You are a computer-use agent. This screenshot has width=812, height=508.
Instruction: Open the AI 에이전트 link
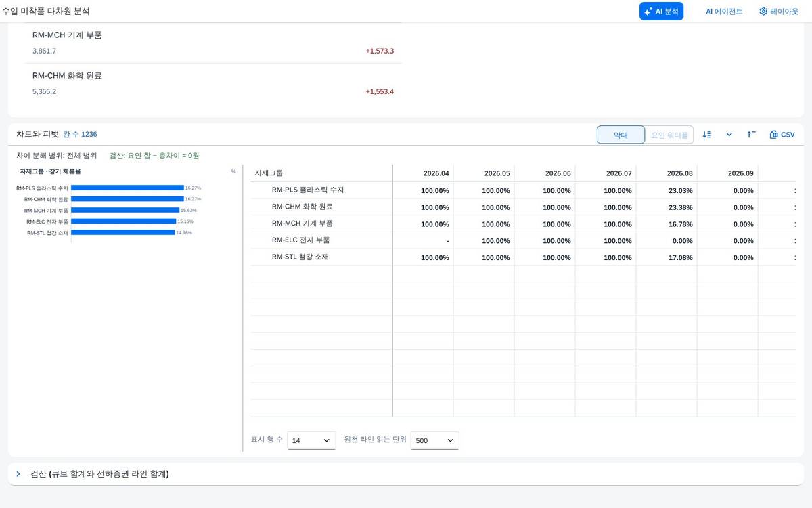tap(724, 12)
